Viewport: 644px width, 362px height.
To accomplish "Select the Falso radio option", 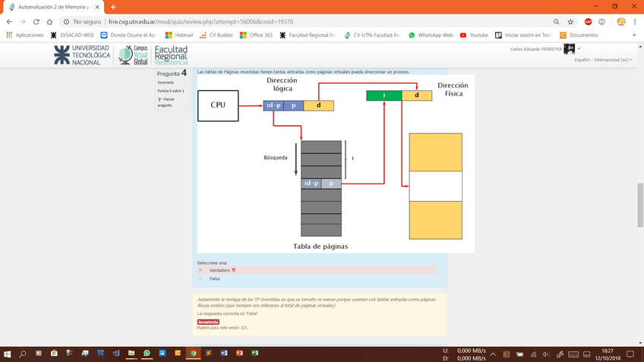I will pos(200,279).
